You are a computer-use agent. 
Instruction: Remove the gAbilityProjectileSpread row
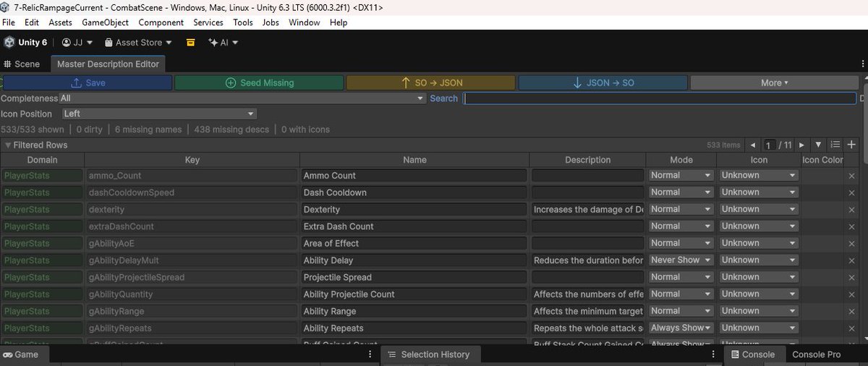click(851, 278)
